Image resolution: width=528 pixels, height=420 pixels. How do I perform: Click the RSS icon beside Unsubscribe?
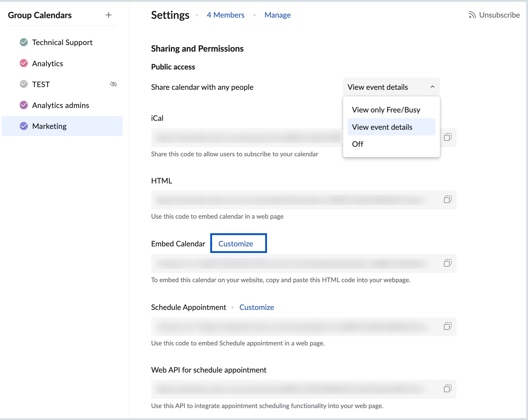click(x=472, y=15)
